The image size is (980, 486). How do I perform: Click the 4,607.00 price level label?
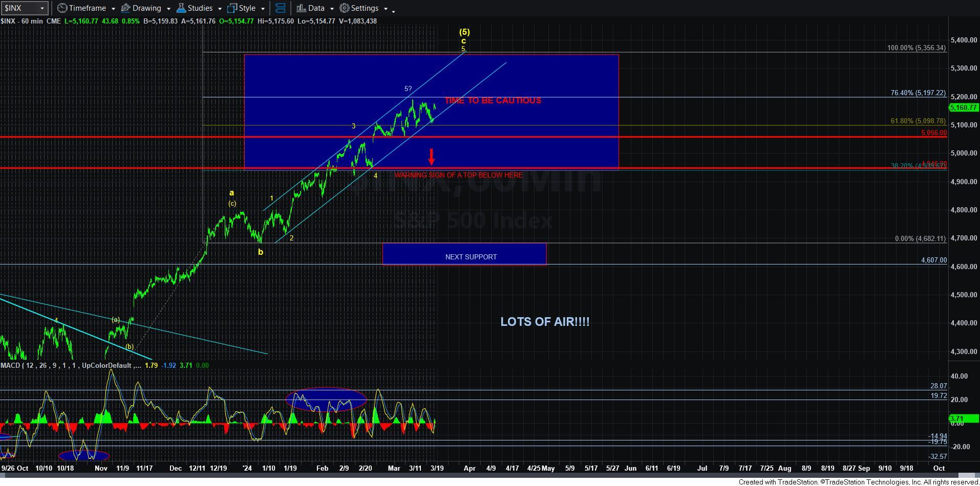tap(933, 260)
